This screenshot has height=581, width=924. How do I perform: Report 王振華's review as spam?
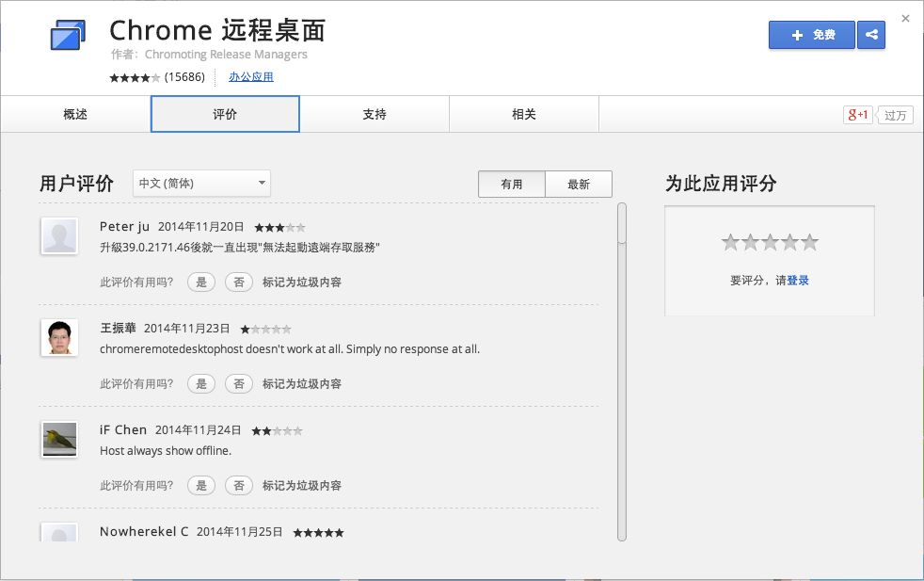[302, 384]
